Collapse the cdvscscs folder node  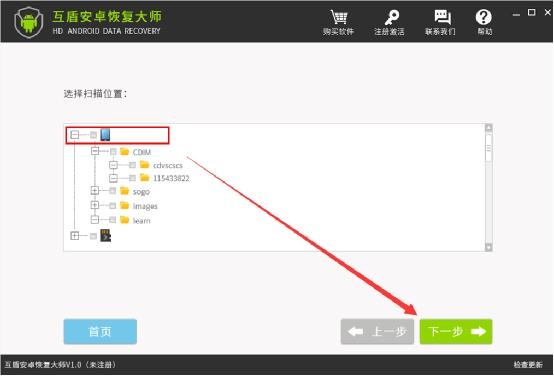113,165
